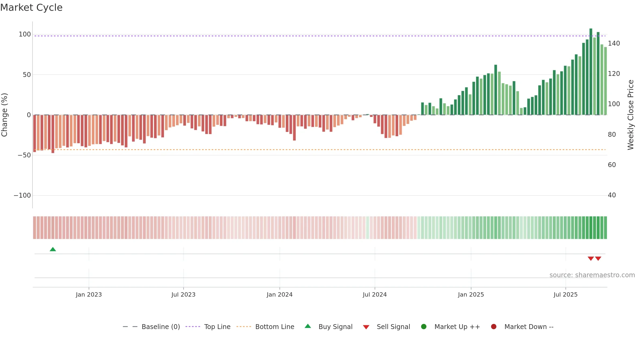
Task: Click the Market Down -- legend label
Action: [x=529, y=327]
